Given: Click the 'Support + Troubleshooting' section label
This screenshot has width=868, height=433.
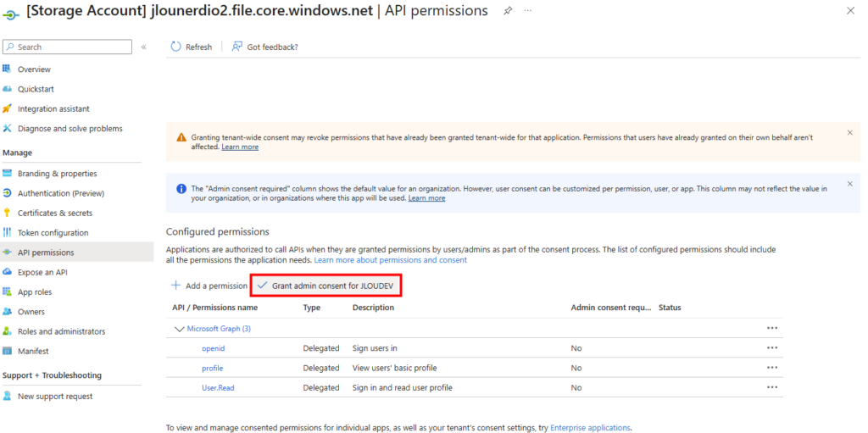Looking at the screenshot, I should [52, 375].
